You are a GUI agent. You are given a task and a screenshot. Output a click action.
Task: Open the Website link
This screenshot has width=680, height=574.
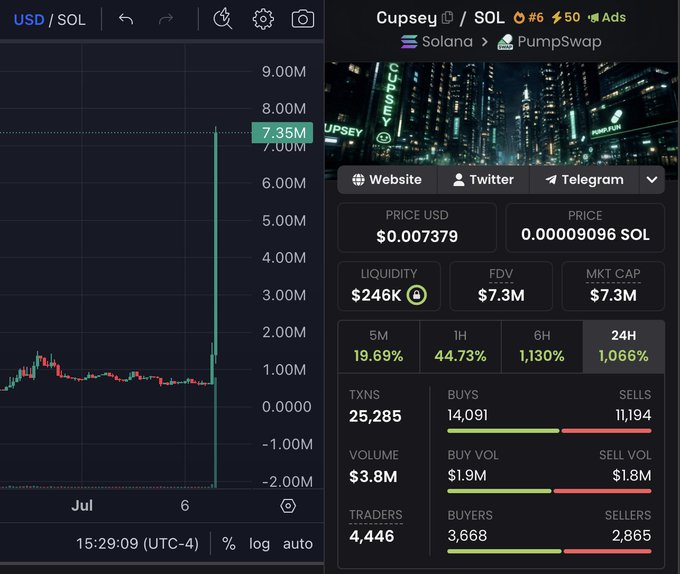coord(387,179)
